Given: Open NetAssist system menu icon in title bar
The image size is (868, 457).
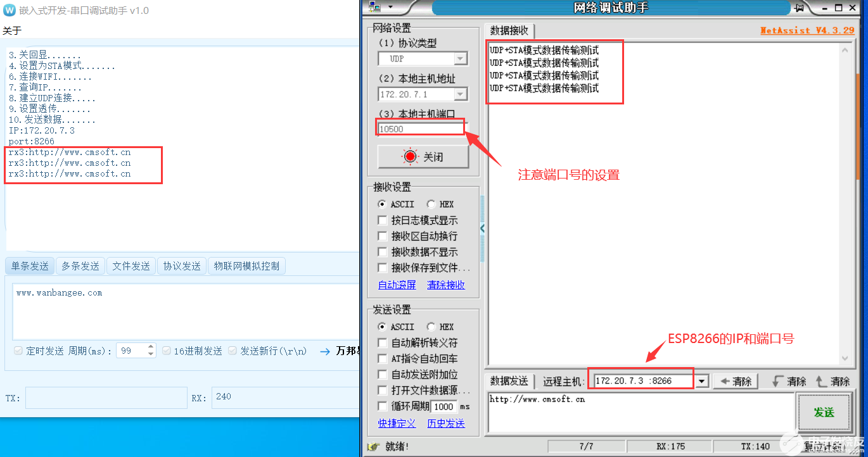Looking at the screenshot, I should point(374,8).
